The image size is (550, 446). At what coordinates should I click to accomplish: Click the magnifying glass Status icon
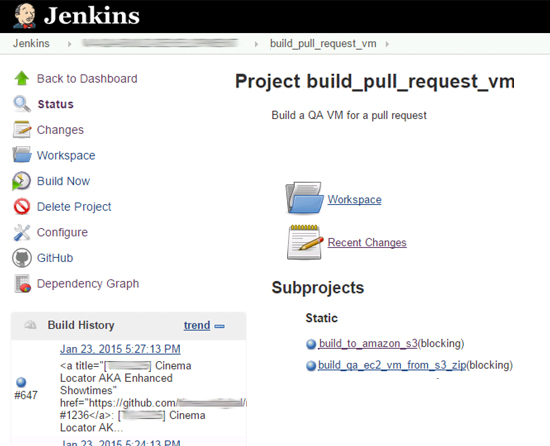coord(22,104)
